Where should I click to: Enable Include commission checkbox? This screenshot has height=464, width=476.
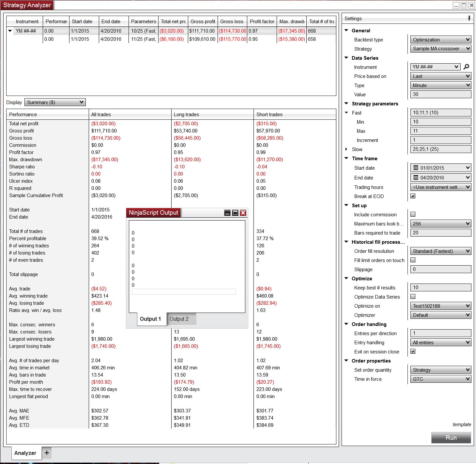pyautogui.click(x=413, y=214)
